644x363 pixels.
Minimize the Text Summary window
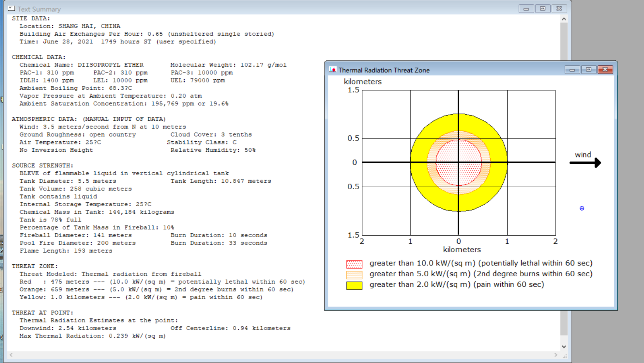pyautogui.click(x=526, y=9)
